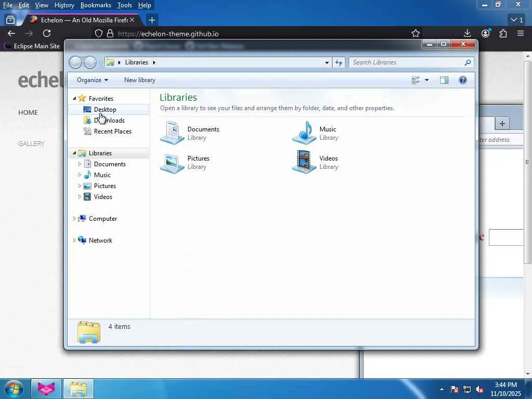Image resolution: width=532 pixels, height=399 pixels.
Task: Open the Windows Start menu orb
Action: coord(13,389)
